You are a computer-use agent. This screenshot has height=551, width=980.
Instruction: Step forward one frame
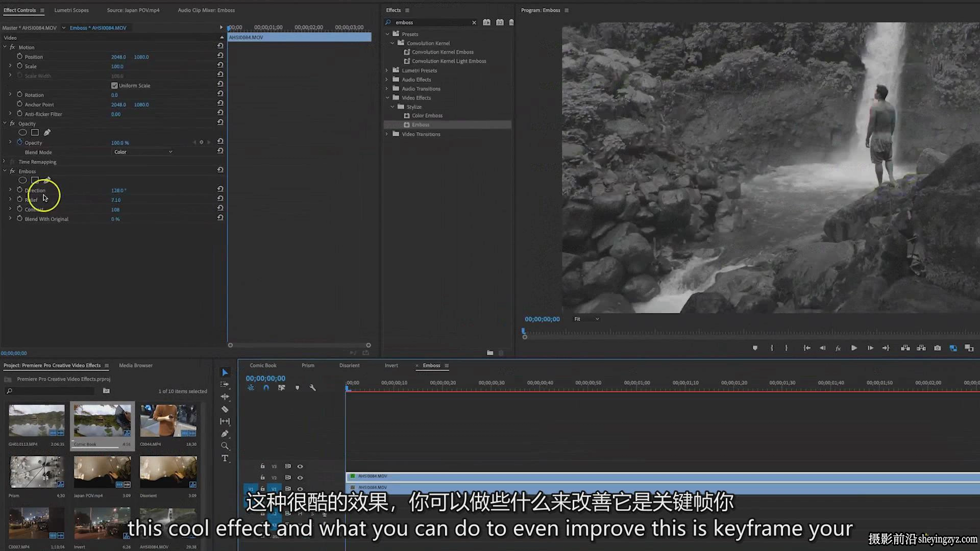click(x=870, y=348)
